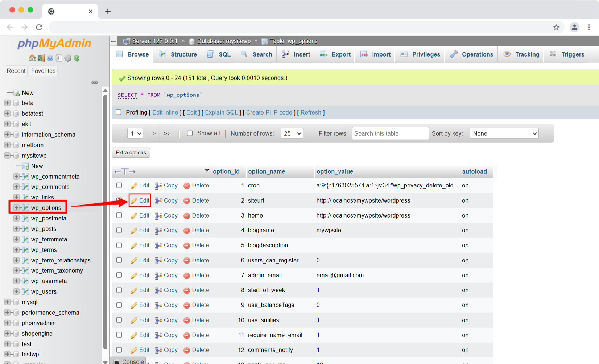Open the Number of rows dropdown
The width and height of the screenshot is (599, 364).
pyautogui.click(x=292, y=133)
